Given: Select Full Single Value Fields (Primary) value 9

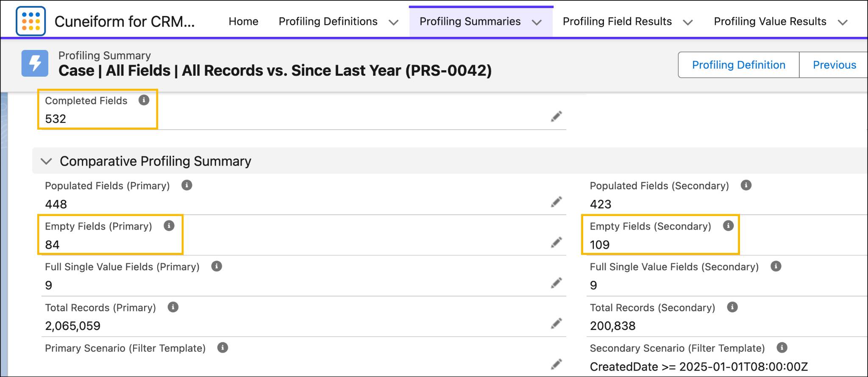Looking at the screenshot, I should click(x=49, y=285).
